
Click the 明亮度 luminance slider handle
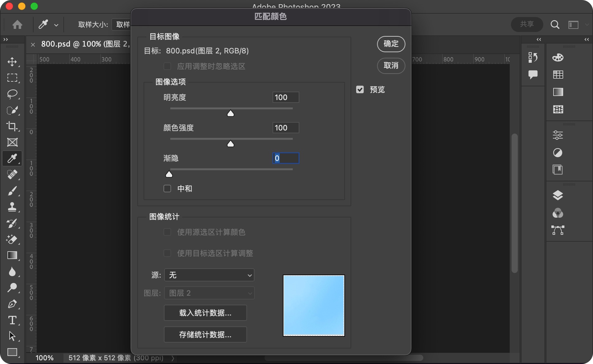[x=230, y=113]
